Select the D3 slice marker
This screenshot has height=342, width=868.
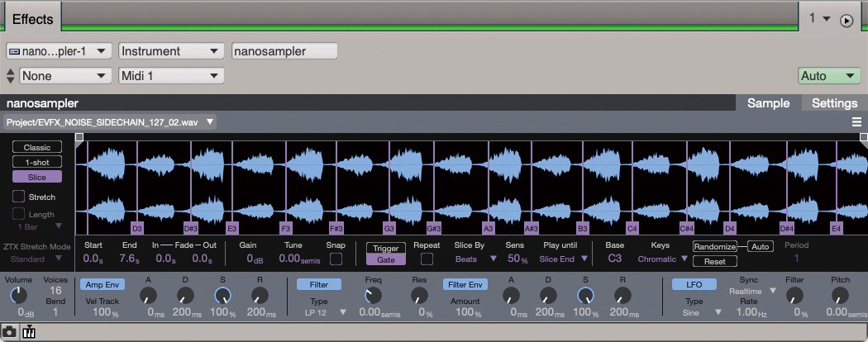(x=137, y=228)
